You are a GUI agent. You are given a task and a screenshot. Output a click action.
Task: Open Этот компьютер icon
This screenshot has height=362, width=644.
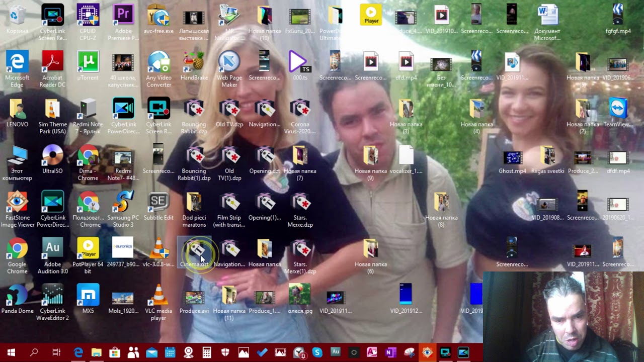click(17, 162)
